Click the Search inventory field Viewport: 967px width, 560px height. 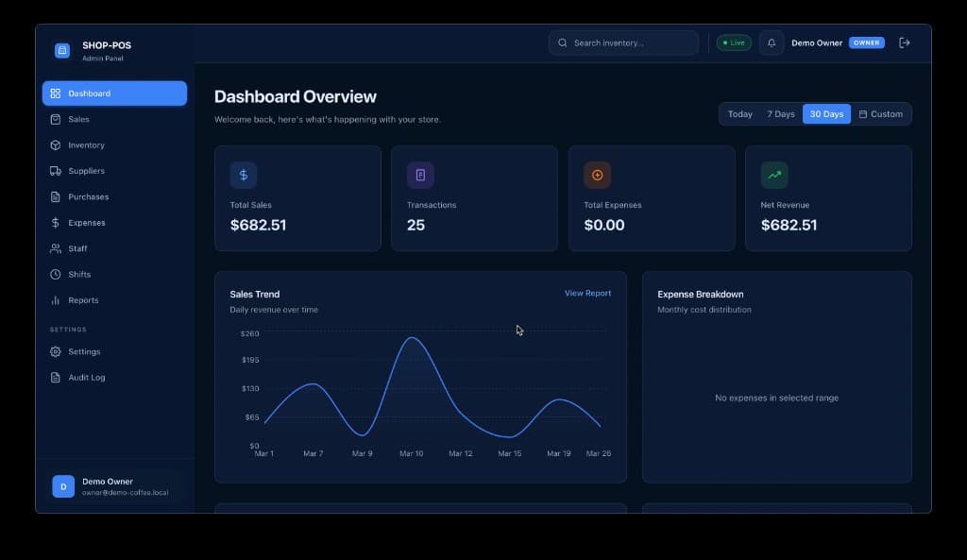tap(623, 42)
